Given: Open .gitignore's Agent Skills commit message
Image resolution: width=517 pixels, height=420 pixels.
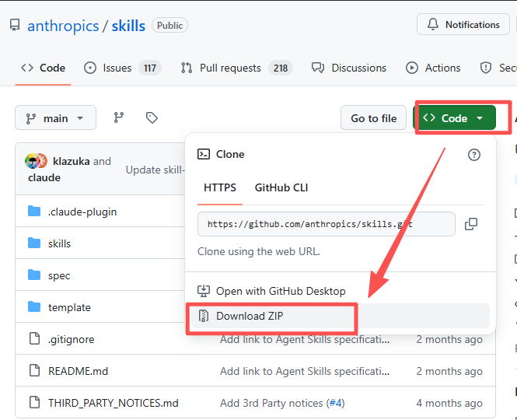Looking at the screenshot, I should 305,339.
